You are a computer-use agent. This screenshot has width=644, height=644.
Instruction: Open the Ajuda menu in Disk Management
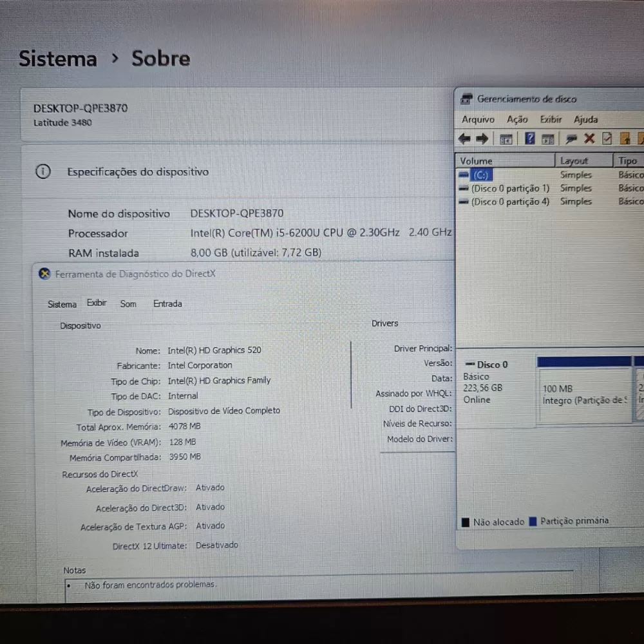585,120
